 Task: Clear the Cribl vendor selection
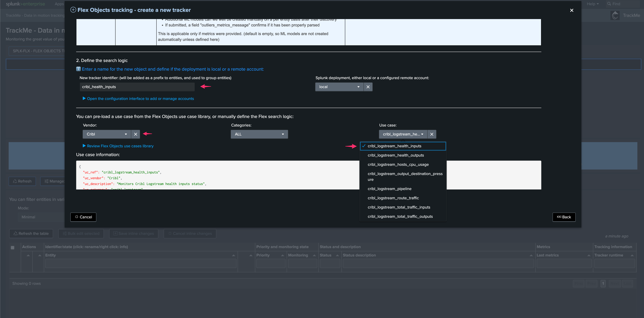(136, 134)
